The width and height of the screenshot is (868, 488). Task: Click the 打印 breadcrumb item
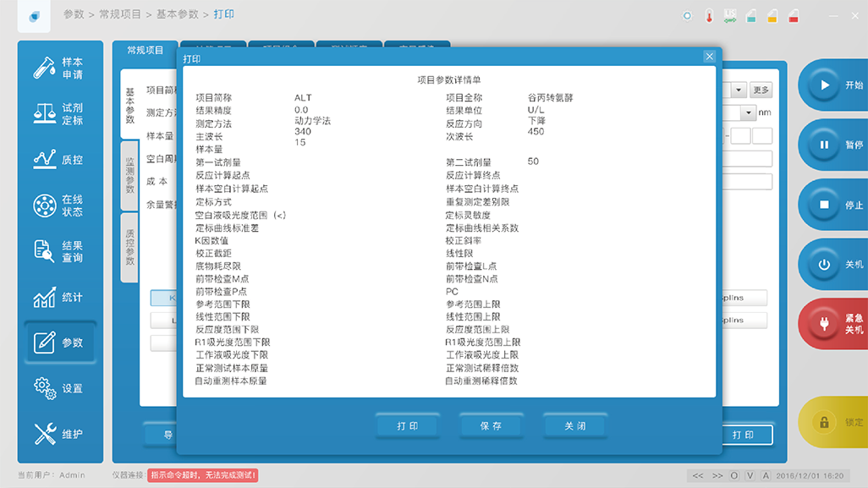click(223, 14)
